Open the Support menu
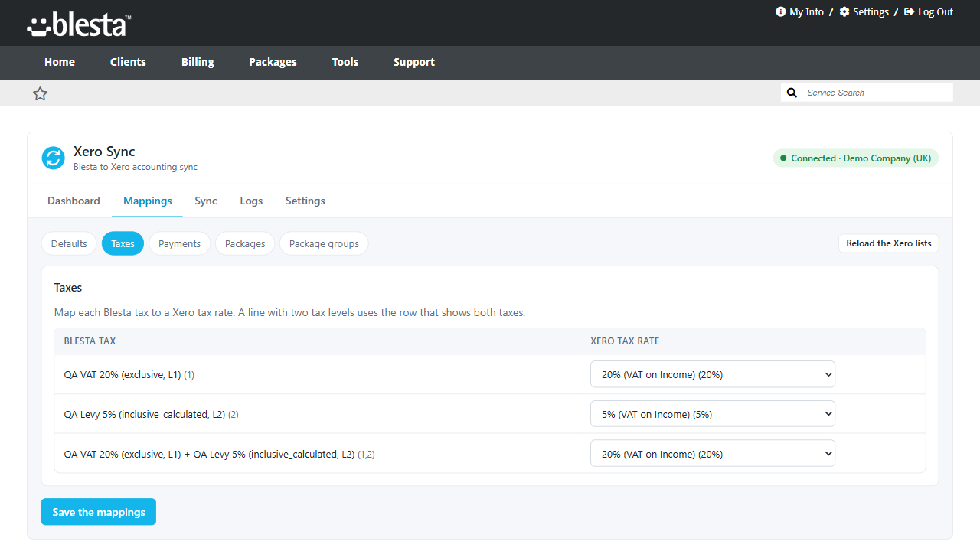Screen dimensions: 980x551 (414, 62)
